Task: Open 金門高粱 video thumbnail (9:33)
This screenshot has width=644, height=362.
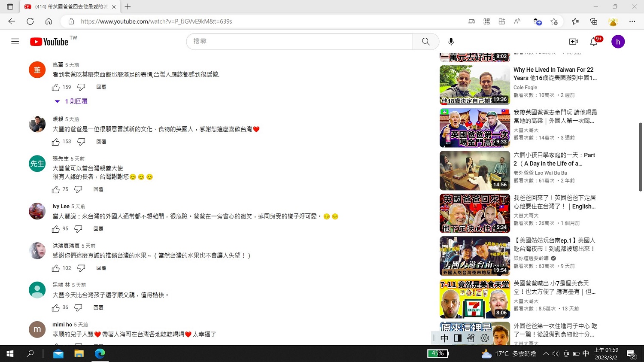Action: tap(475, 128)
